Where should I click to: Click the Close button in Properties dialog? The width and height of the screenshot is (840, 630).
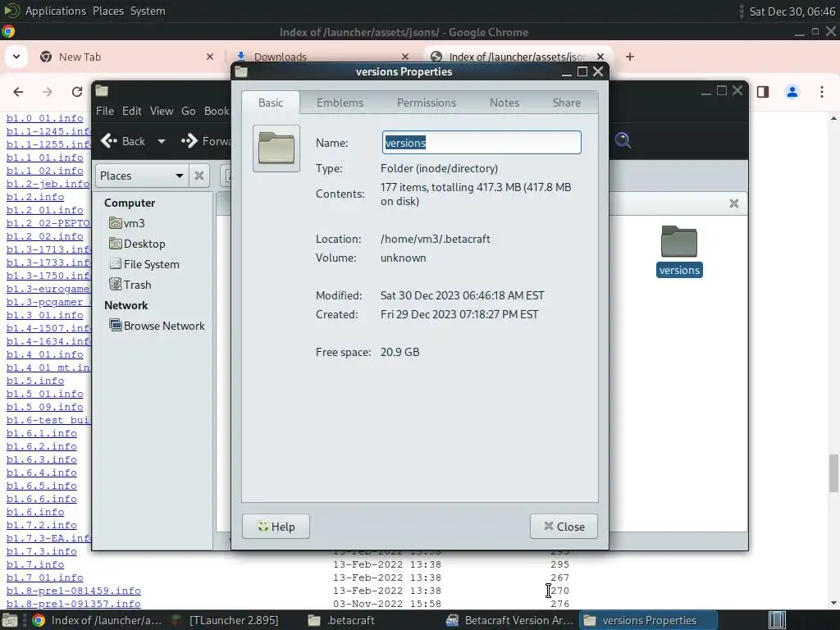point(564,527)
